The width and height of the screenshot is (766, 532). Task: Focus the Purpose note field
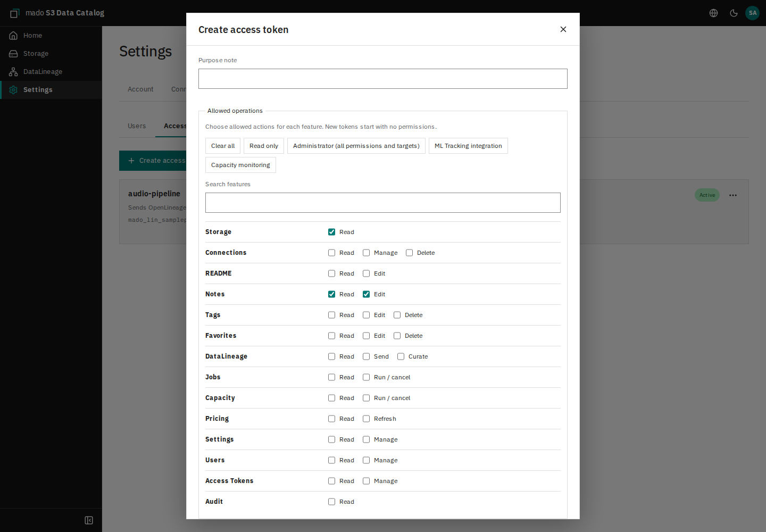point(383,79)
